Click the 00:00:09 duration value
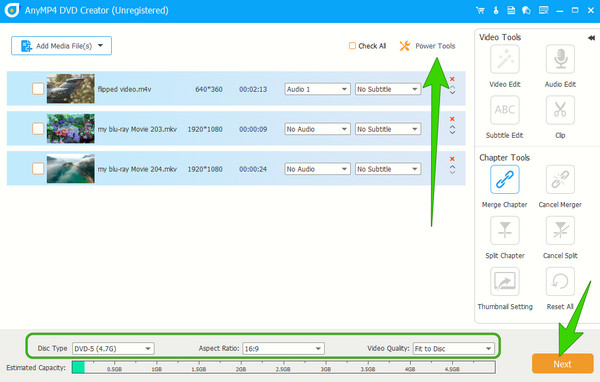The height and width of the screenshot is (382, 600). 253,129
